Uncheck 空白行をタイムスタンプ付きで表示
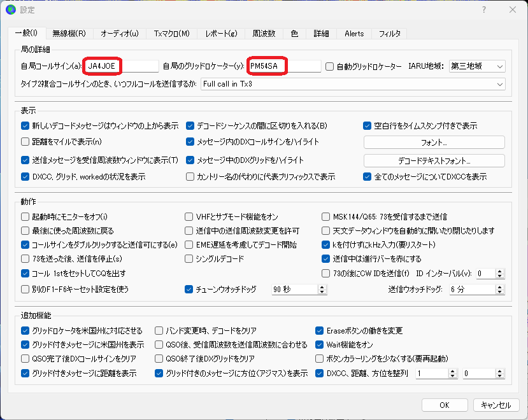 367,126
